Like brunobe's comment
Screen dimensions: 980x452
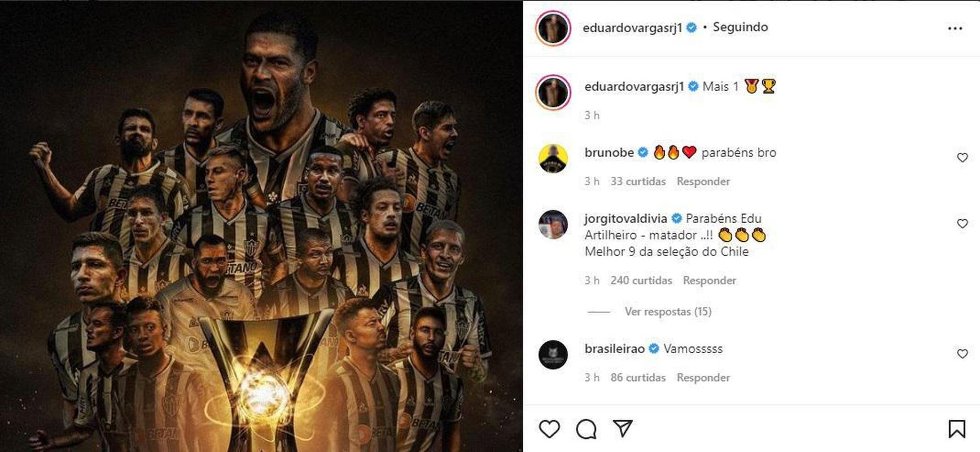click(963, 158)
